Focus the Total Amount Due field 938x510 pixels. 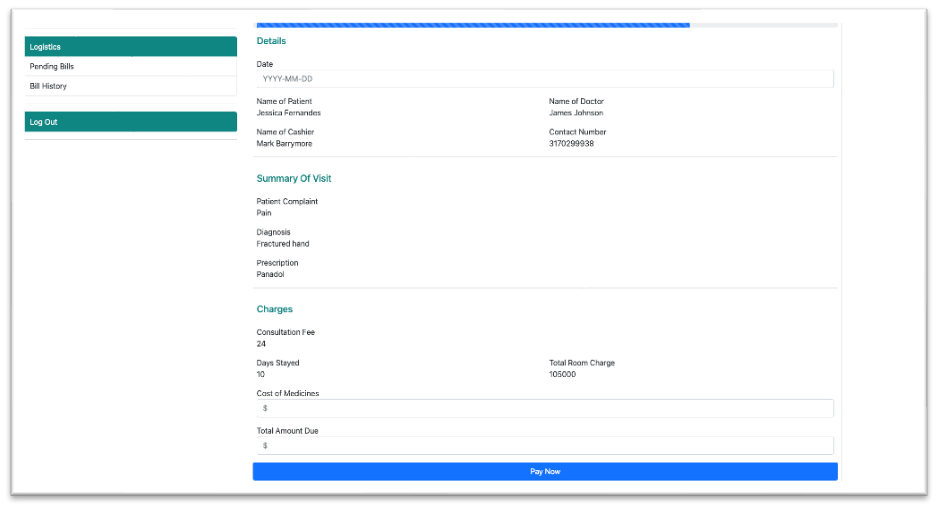point(545,445)
